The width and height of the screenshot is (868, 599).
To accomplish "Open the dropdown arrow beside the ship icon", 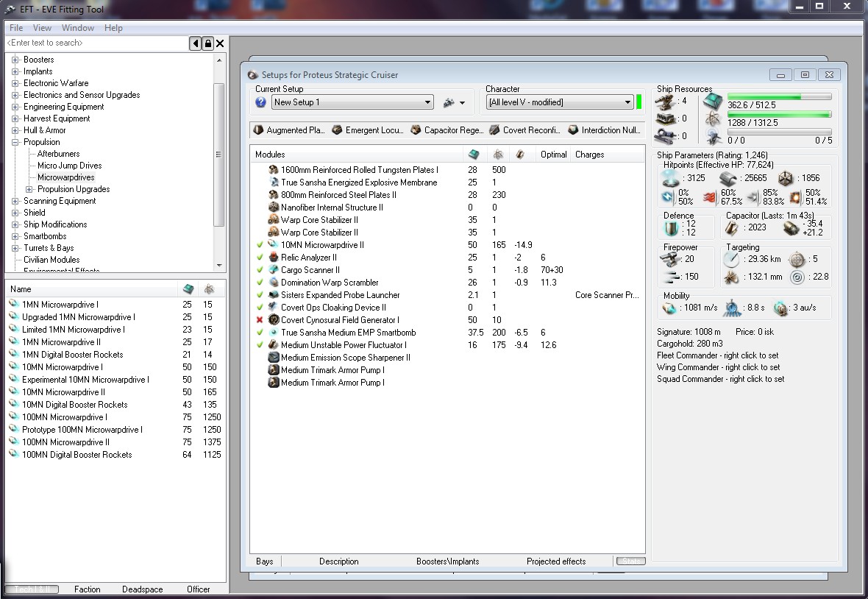I will (462, 103).
